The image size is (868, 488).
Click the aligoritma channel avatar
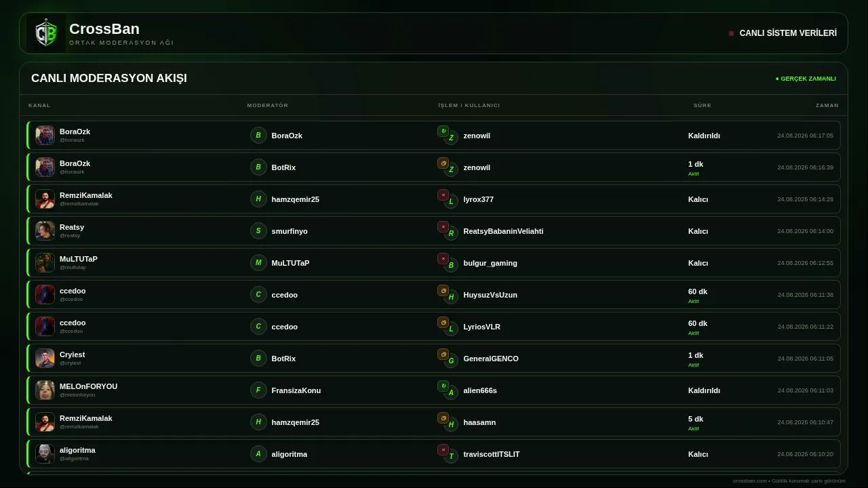point(45,453)
